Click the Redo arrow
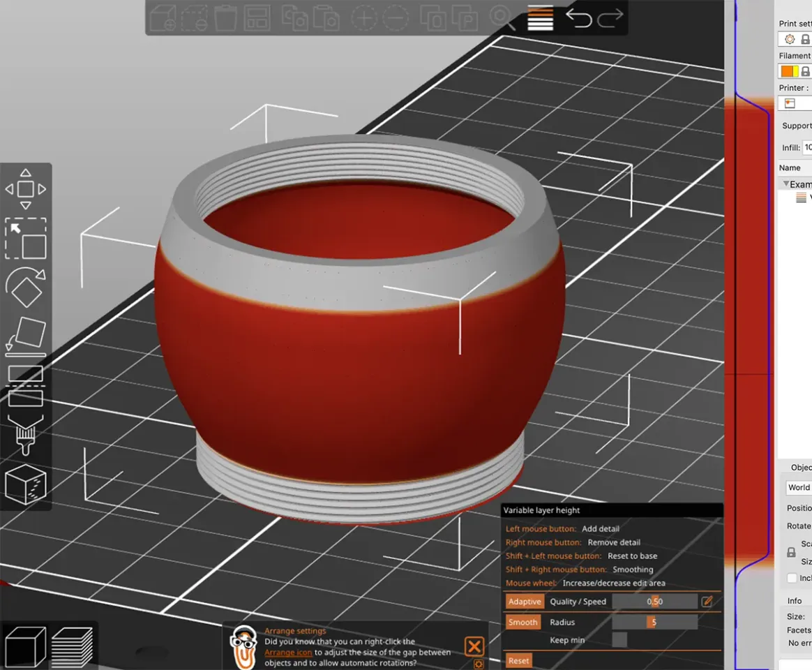 click(x=610, y=19)
